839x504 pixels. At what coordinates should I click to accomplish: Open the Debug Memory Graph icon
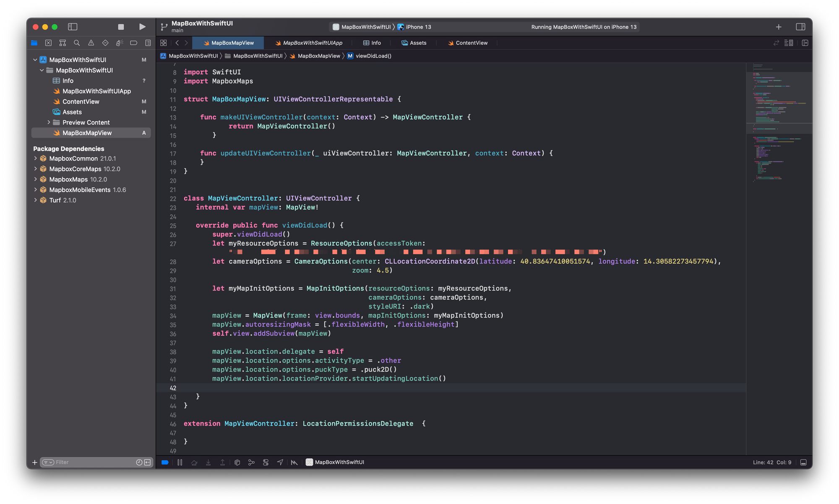click(x=251, y=462)
